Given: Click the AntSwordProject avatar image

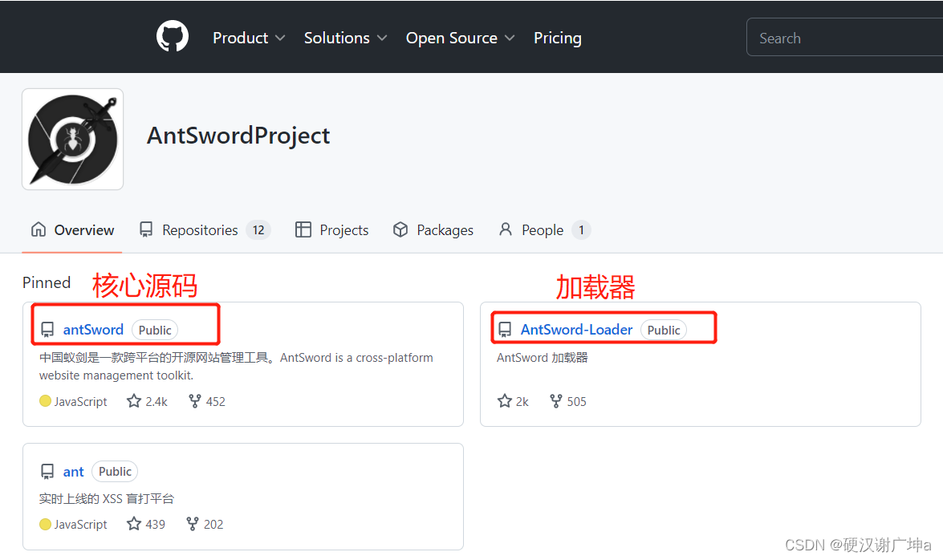Looking at the screenshot, I should click(73, 139).
